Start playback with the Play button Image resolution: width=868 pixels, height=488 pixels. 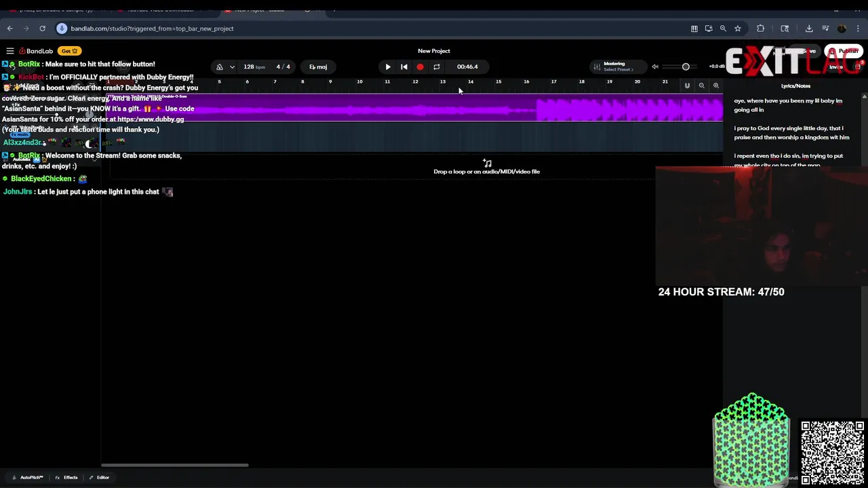[x=388, y=66]
